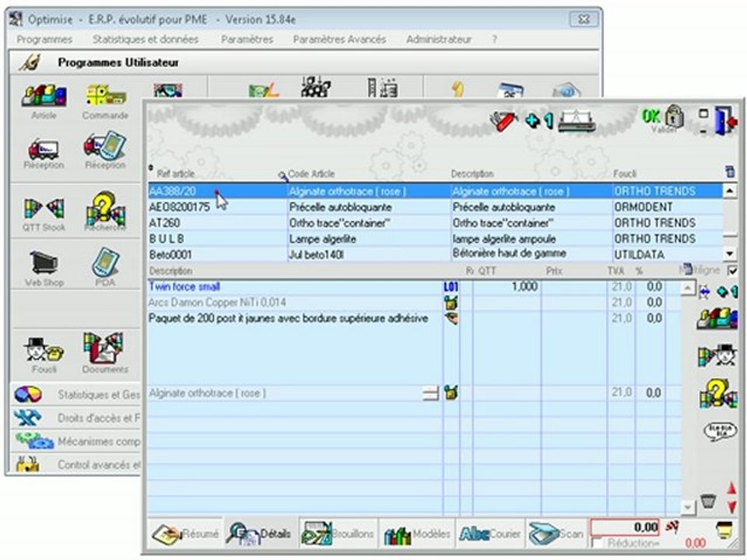747x560 pixels.
Task: Open Paramètres Avancés menu
Action: [x=339, y=40]
